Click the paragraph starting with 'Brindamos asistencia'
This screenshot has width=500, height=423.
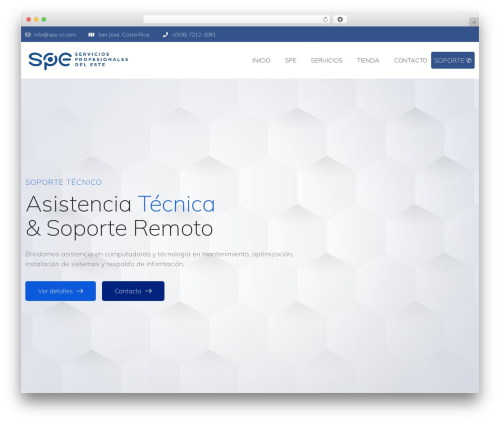(x=159, y=259)
